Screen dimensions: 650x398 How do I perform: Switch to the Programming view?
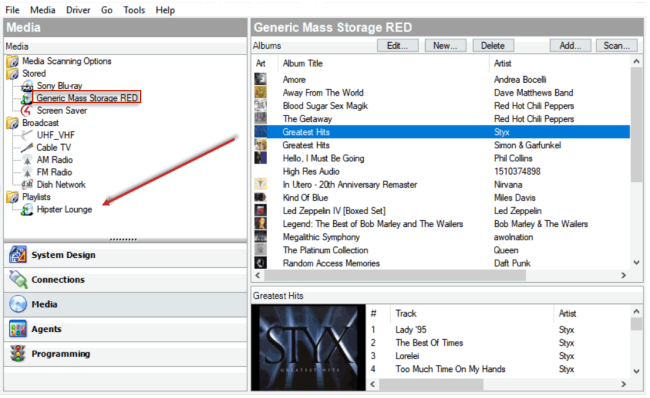click(125, 354)
